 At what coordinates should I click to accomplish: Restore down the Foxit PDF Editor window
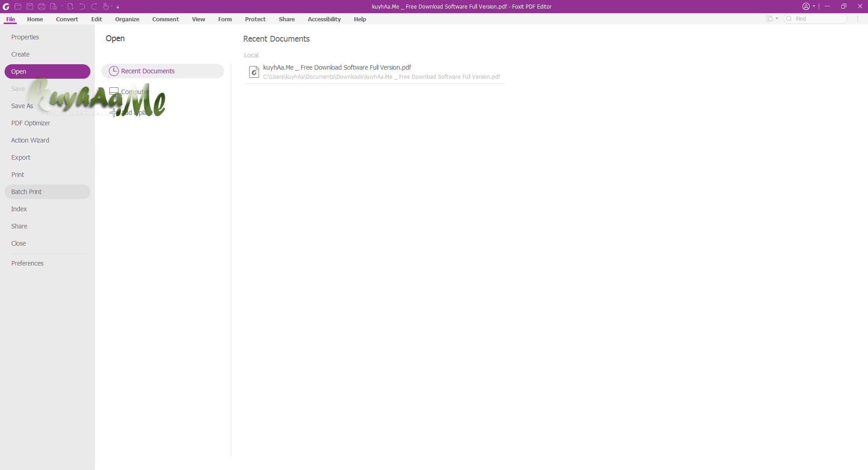click(x=844, y=6)
